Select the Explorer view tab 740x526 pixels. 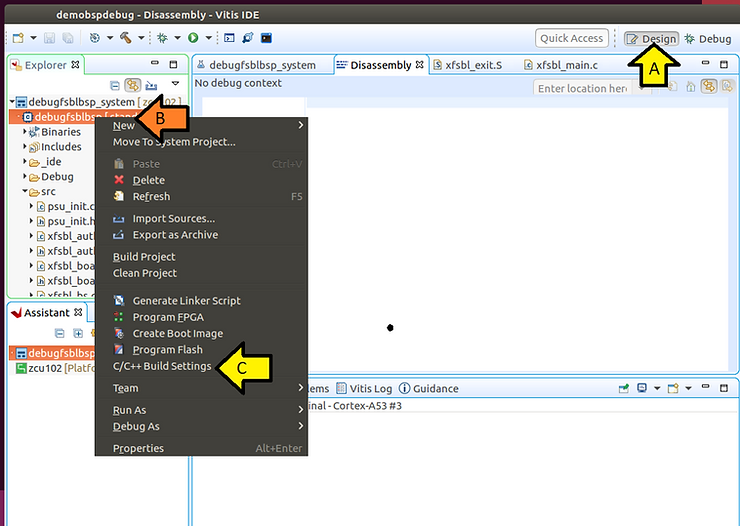coord(46,65)
